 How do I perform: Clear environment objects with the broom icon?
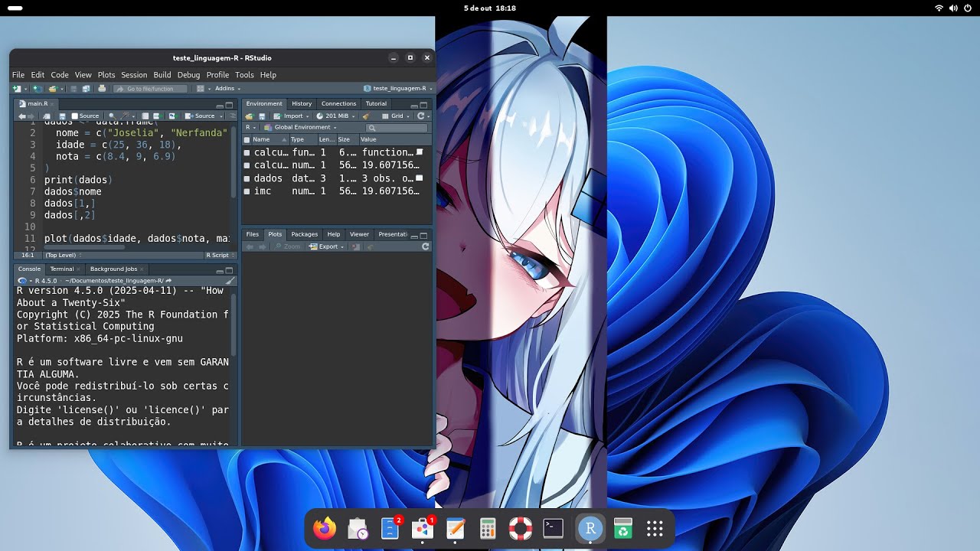pyautogui.click(x=367, y=116)
